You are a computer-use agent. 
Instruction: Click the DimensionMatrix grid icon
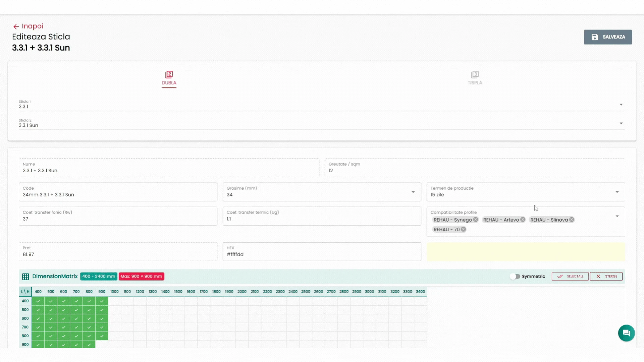[25, 277]
